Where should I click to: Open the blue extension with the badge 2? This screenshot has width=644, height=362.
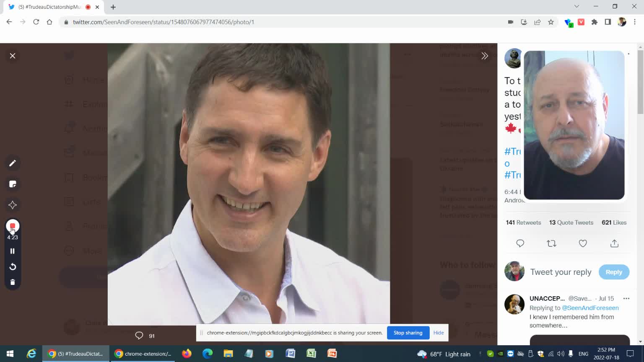tap(569, 23)
